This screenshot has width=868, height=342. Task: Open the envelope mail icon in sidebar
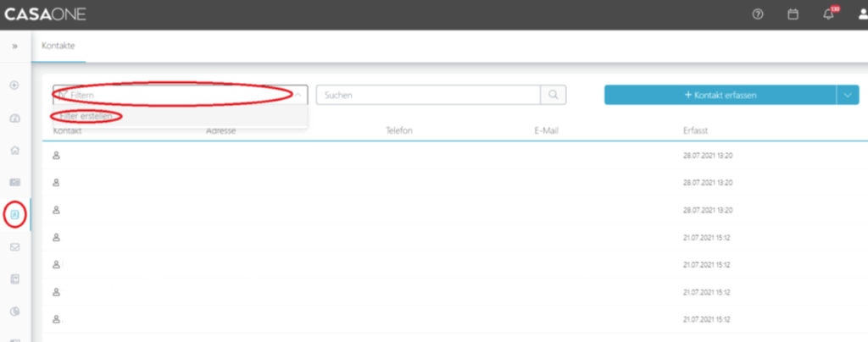(x=14, y=246)
